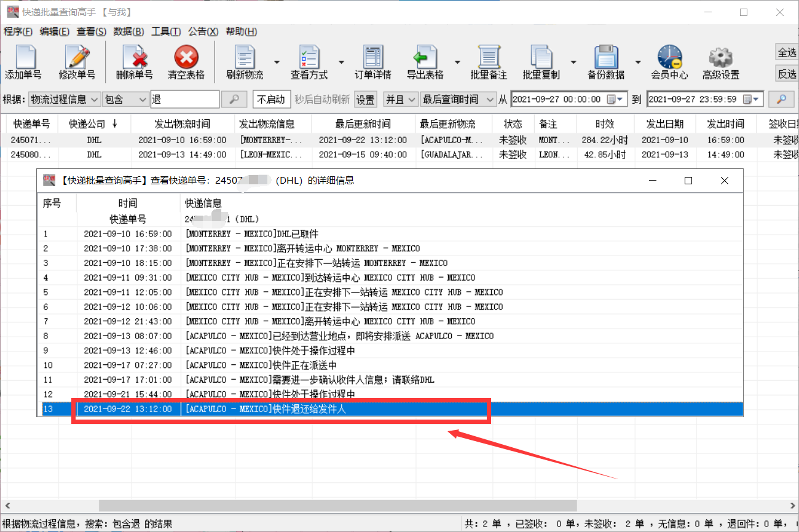799x532 pixels.
Task: Open the 物流过程信息 field dropdown
Action: [x=64, y=99]
